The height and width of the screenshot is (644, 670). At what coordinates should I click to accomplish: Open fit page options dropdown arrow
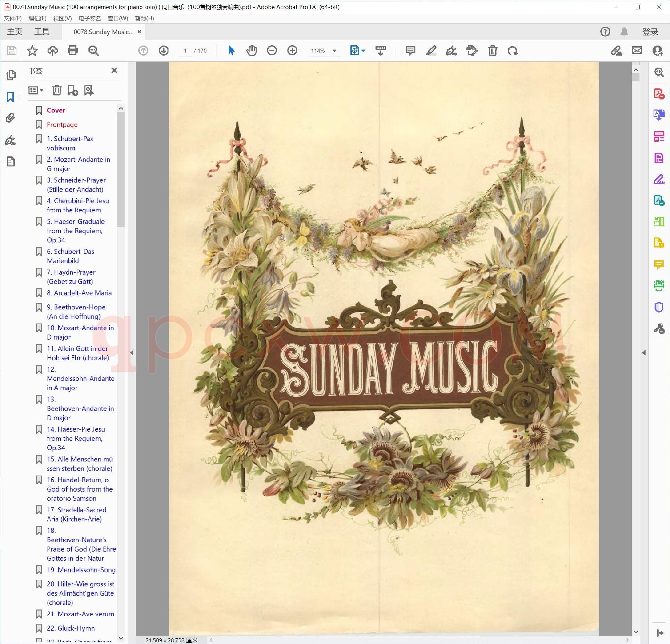click(363, 51)
